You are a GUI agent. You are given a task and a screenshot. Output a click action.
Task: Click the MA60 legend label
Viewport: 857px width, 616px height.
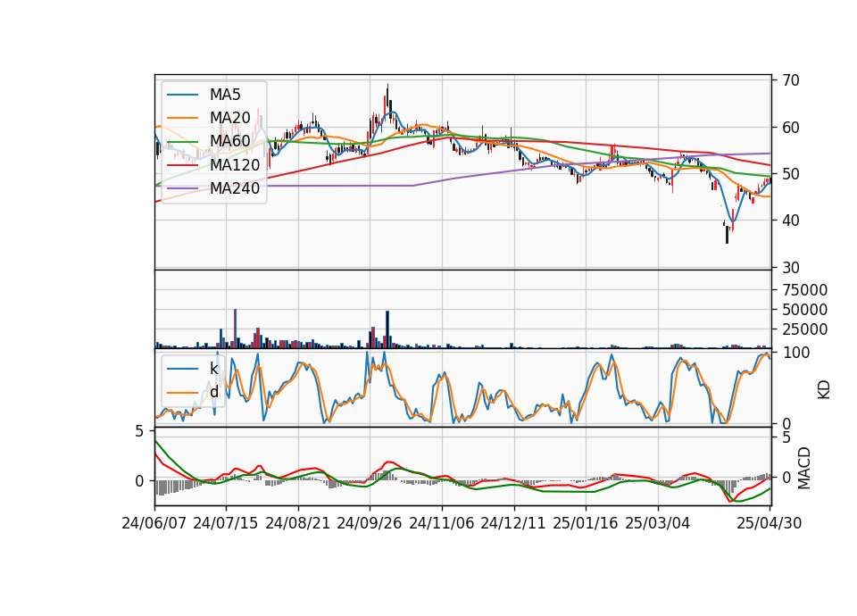pos(229,141)
